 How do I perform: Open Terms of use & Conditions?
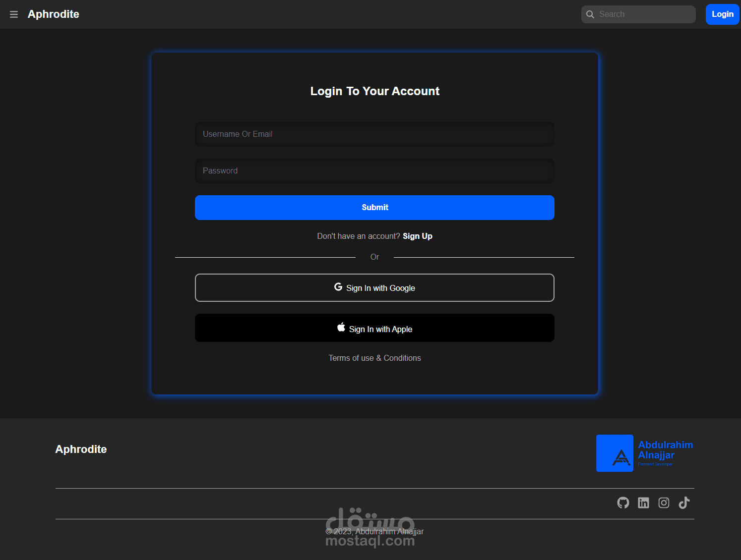click(x=374, y=358)
